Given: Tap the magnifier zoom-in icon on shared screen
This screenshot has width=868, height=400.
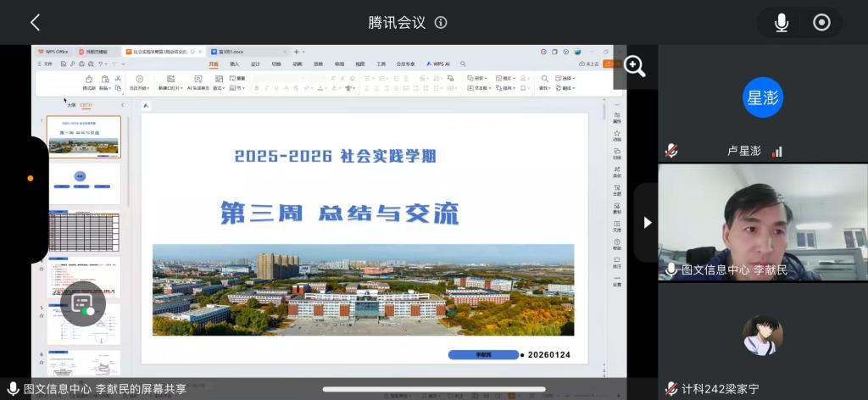Looking at the screenshot, I should [635, 67].
